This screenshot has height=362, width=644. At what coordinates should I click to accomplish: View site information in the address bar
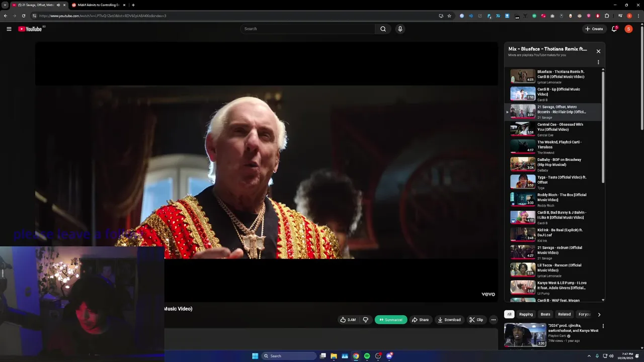coord(34,16)
